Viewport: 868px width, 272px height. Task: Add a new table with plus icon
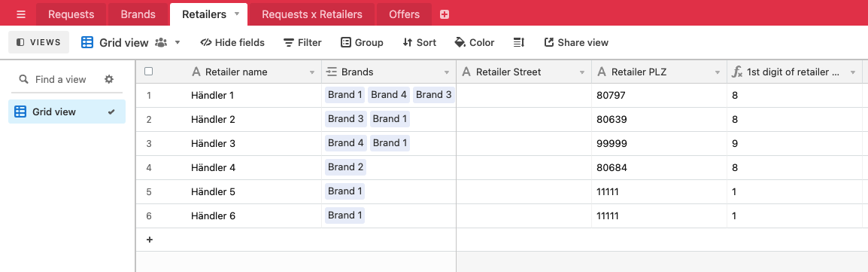coord(444,14)
